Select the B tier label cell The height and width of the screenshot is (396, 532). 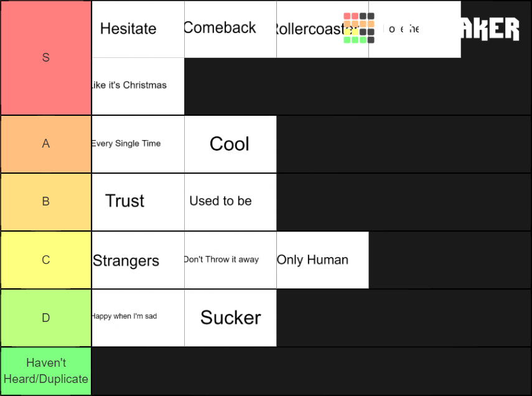coord(46,202)
